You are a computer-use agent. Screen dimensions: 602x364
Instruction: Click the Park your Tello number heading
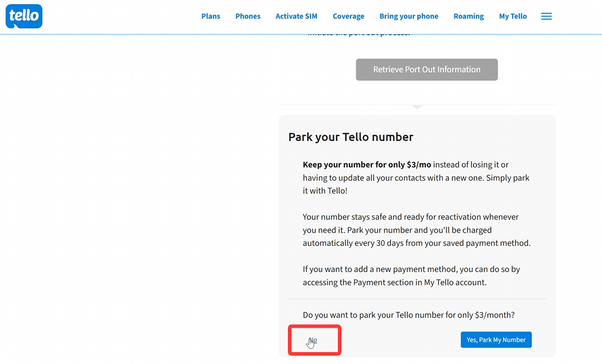pyautogui.click(x=350, y=137)
